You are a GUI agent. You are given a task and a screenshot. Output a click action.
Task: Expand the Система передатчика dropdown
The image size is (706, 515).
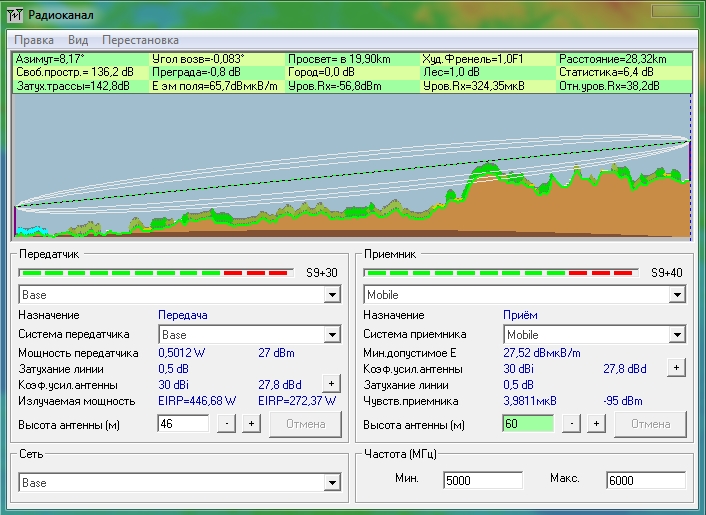coord(332,335)
